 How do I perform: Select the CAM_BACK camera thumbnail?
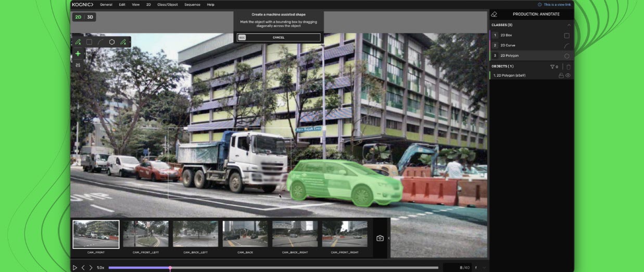click(x=245, y=234)
